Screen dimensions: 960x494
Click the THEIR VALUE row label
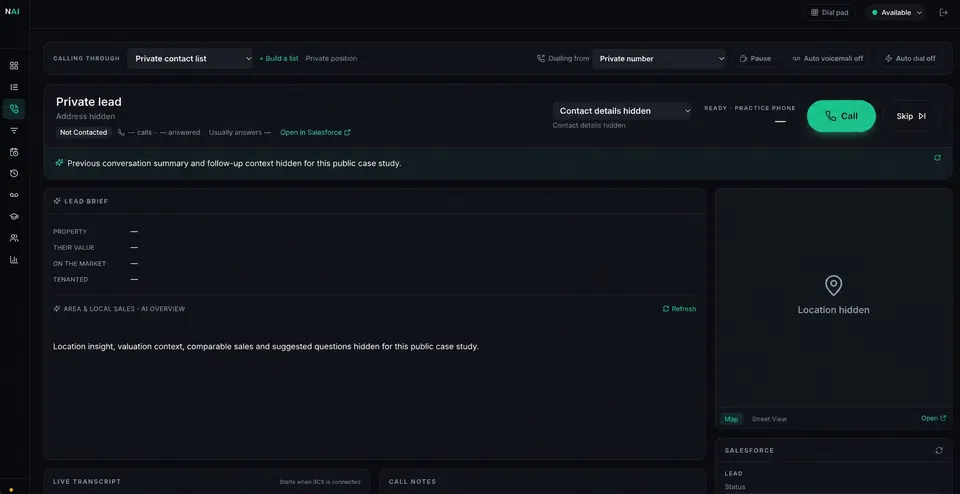coord(73,248)
